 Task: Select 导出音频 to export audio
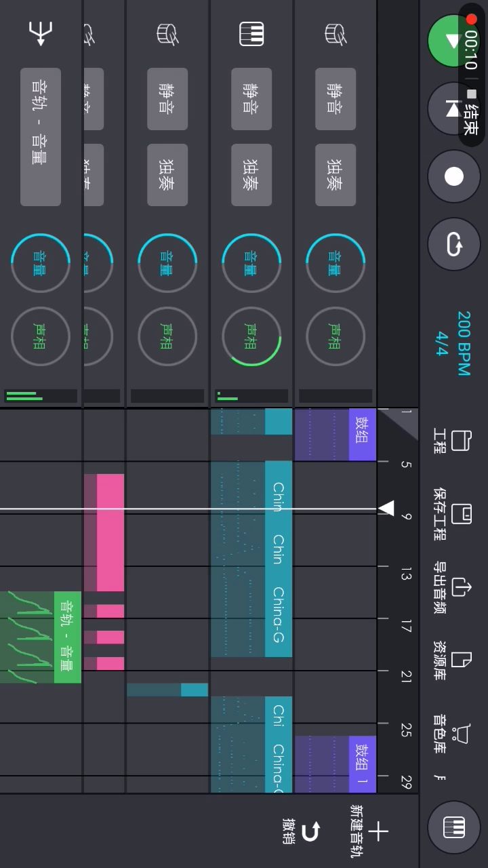(451, 588)
